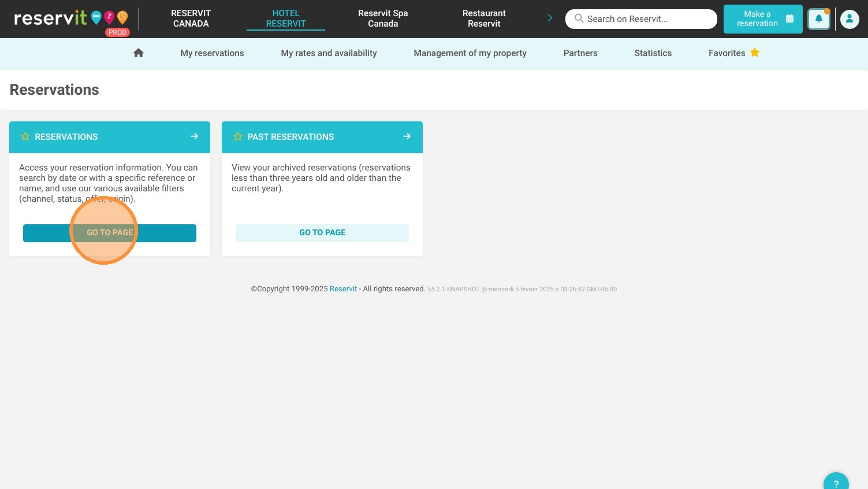Open the home icon in navigation bar

[139, 53]
